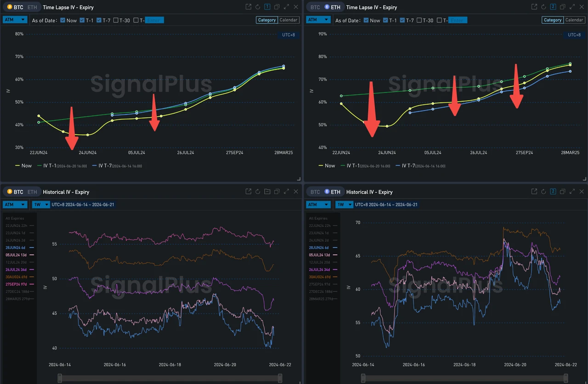Click link group 1 icon in BTC Time Lapse
The height and width of the screenshot is (384, 588).
point(267,7)
